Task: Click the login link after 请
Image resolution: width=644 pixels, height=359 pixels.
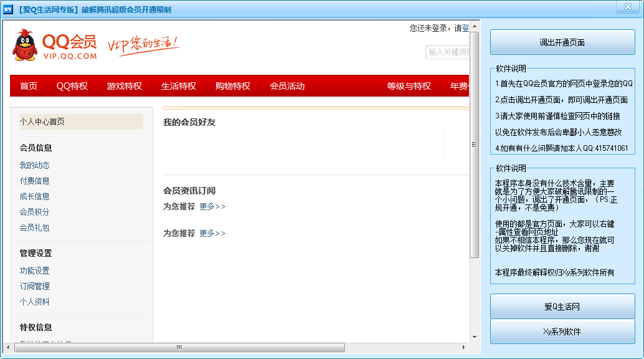Action: click(x=465, y=28)
